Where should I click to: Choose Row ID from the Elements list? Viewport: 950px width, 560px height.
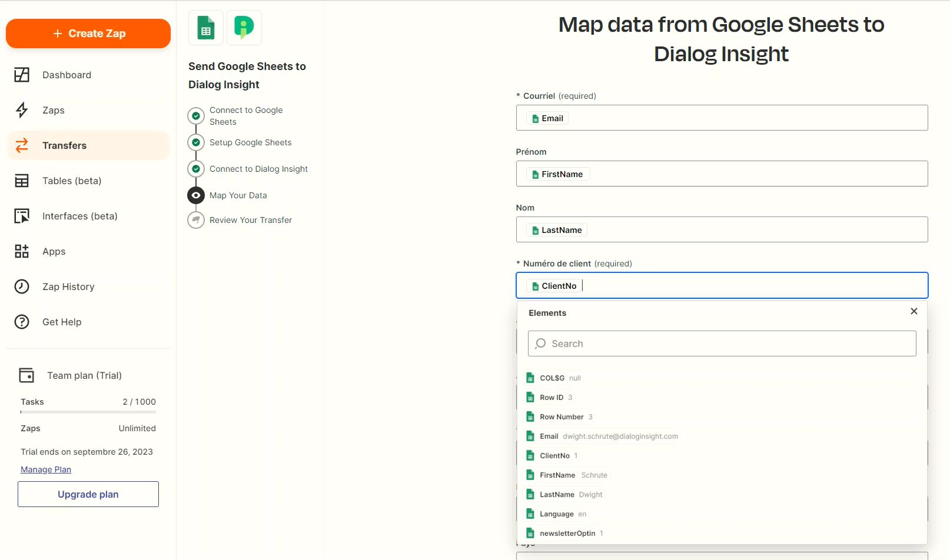tap(550, 398)
